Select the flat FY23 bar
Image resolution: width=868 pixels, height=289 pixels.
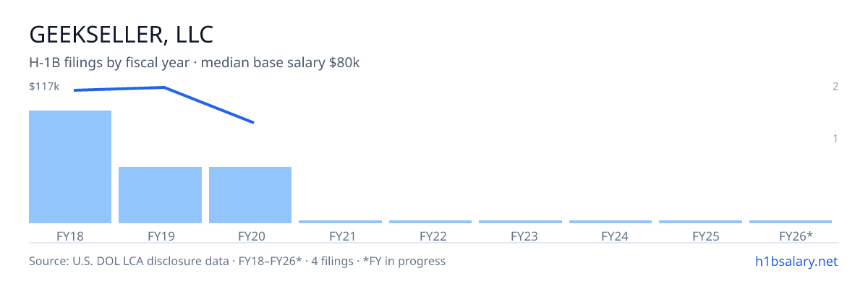tap(520, 222)
